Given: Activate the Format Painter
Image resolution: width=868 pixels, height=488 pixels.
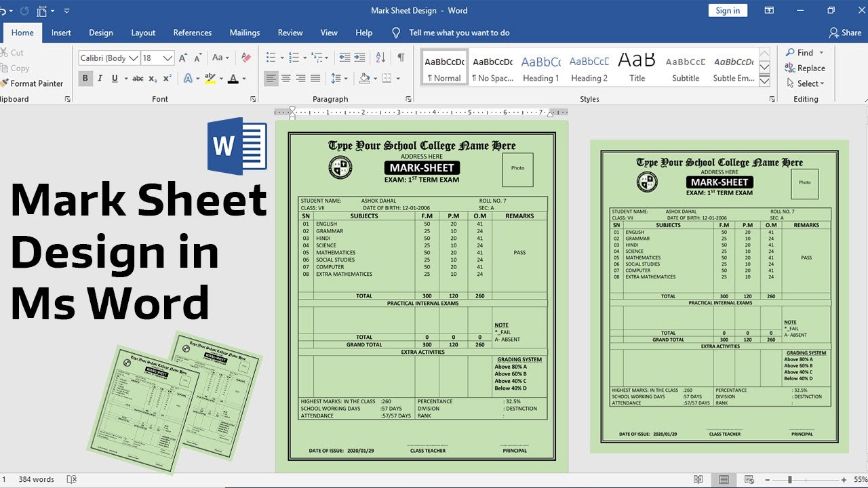Looking at the screenshot, I should click(33, 83).
